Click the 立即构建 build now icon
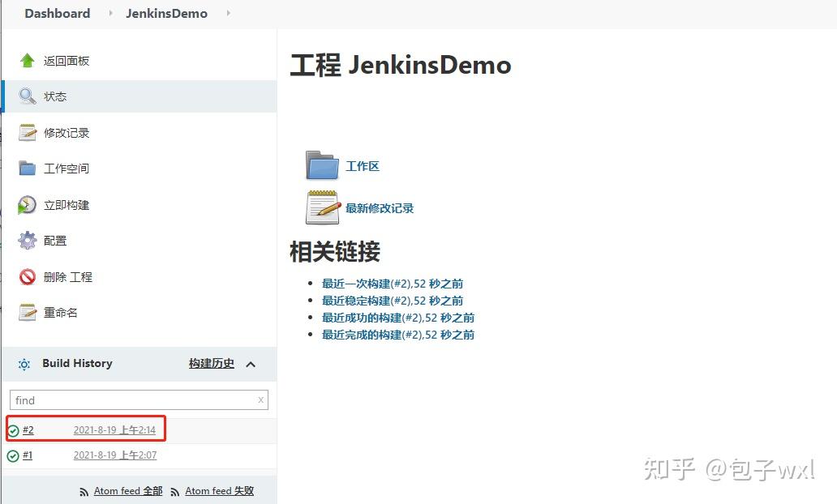 (25, 204)
